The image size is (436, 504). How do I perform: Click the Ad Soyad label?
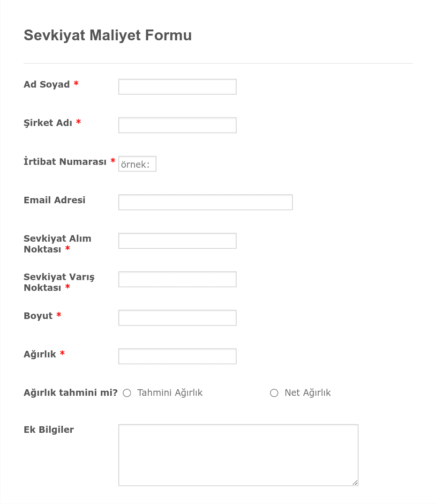coord(47,84)
